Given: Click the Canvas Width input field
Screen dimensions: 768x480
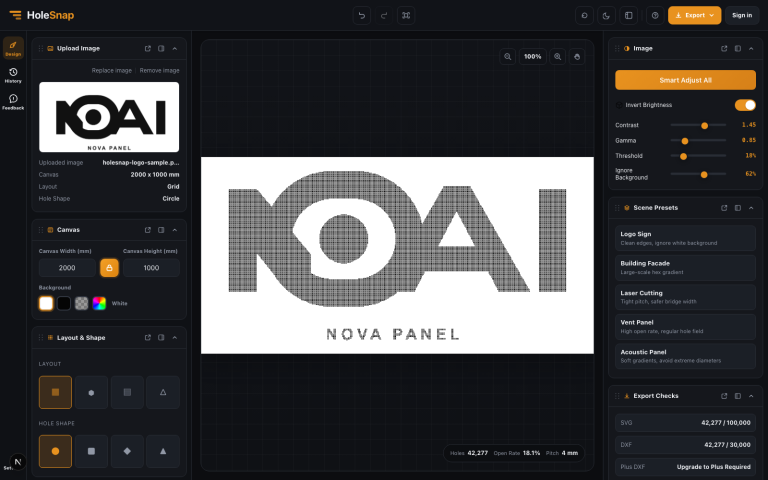Looking at the screenshot, I should [x=67, y=268].
